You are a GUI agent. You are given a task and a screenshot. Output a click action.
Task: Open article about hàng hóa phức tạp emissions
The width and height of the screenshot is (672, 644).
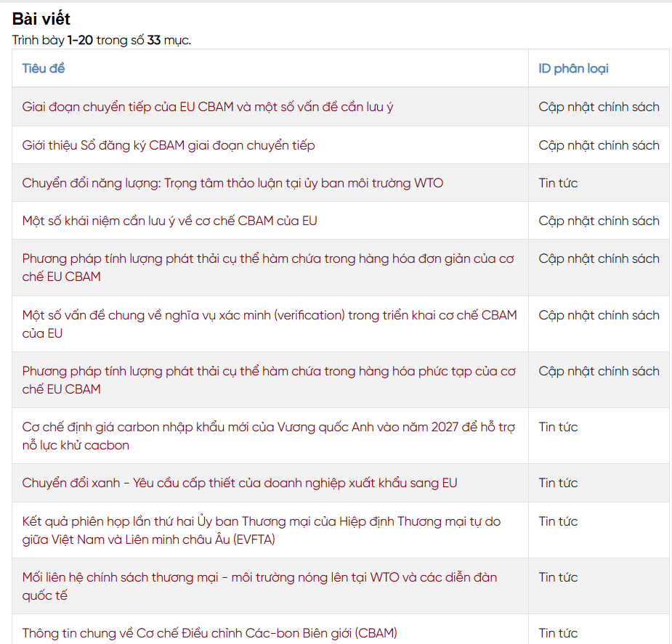tap(269, 380)
